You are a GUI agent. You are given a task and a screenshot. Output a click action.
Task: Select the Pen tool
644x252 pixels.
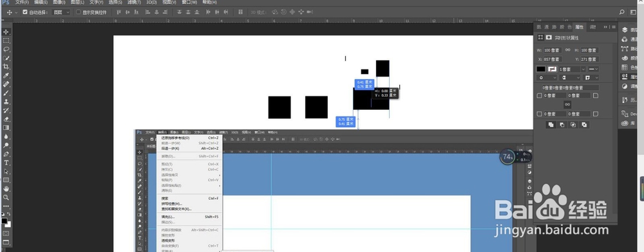pos(6,154)
